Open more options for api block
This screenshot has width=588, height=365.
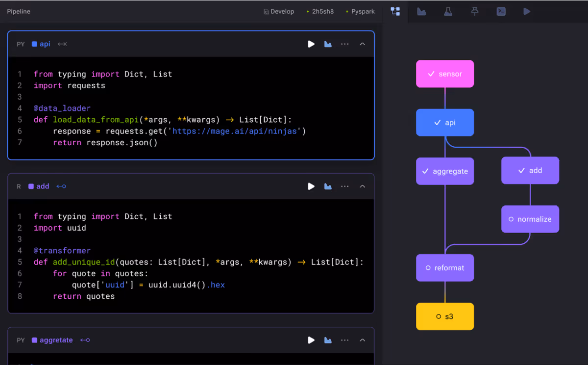tap(345, 44)
